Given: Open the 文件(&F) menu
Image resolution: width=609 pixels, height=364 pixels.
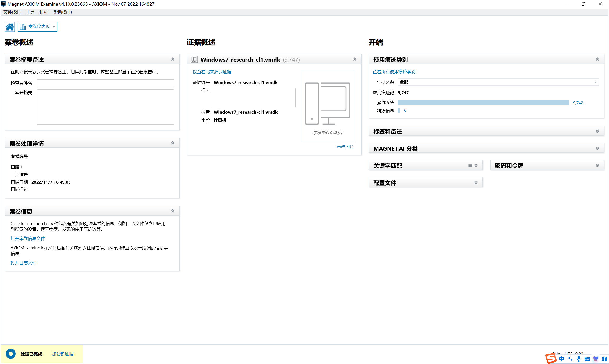Looking at the screenshot, I should 12,12.
